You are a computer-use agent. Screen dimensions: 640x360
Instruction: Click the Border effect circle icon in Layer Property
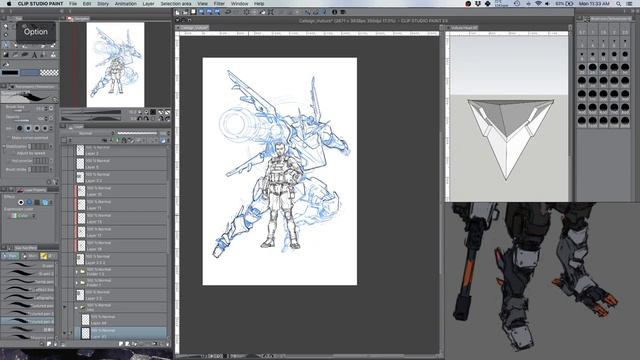(x=21, y=202)
